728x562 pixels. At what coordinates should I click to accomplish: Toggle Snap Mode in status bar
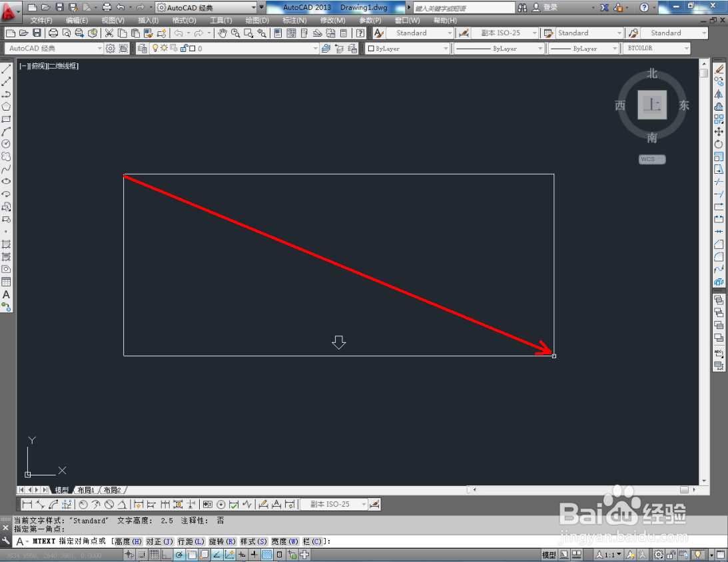(x=142, y=555)
